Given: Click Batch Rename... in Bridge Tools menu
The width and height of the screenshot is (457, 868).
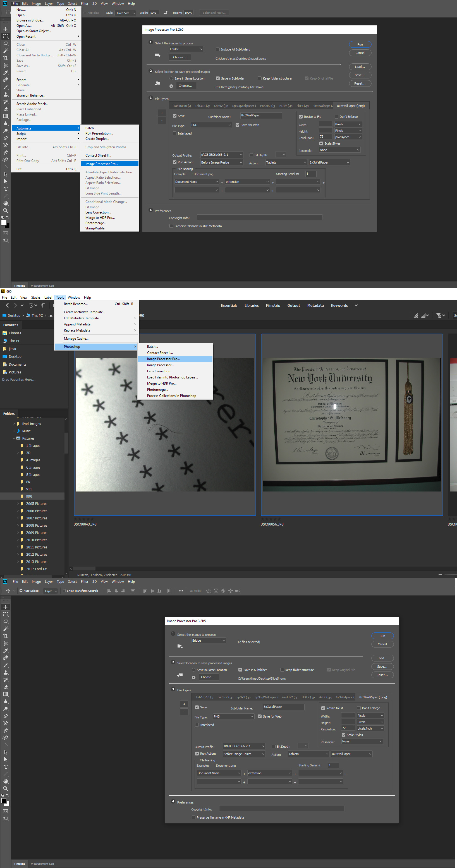Looking at the screenshot, I should coord(97,304).
